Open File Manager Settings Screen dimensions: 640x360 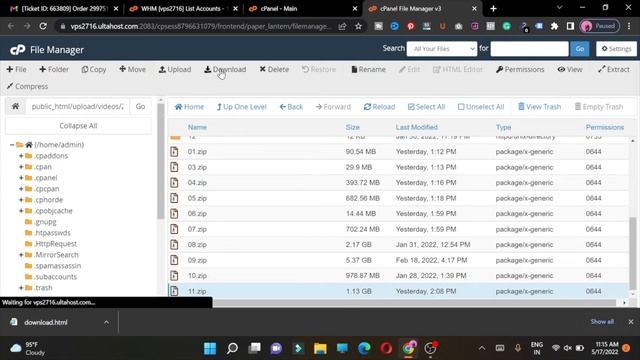[x=616, y=49]
